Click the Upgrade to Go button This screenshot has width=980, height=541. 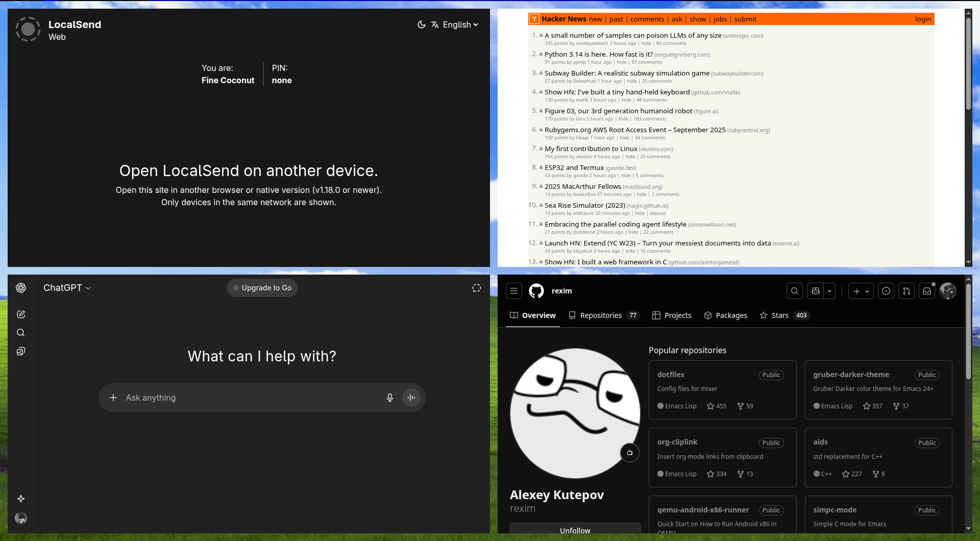(x=262, y=287)
